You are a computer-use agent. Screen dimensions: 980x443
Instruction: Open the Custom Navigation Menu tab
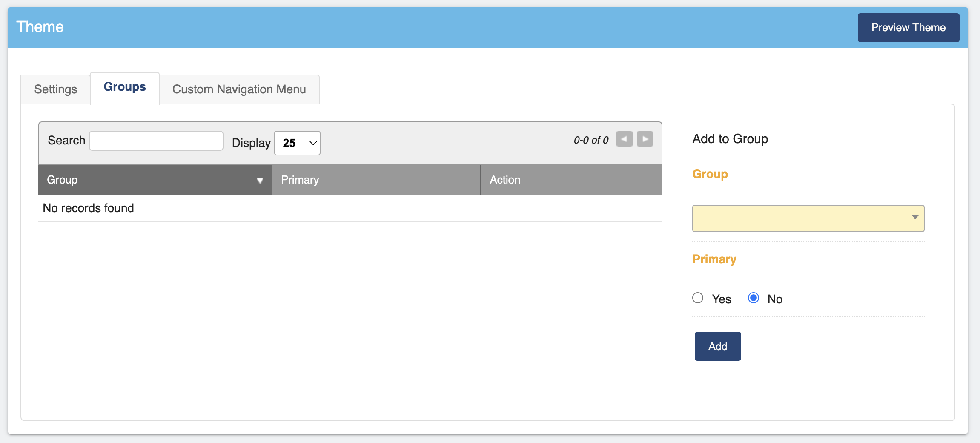click(x=239, y=89)
